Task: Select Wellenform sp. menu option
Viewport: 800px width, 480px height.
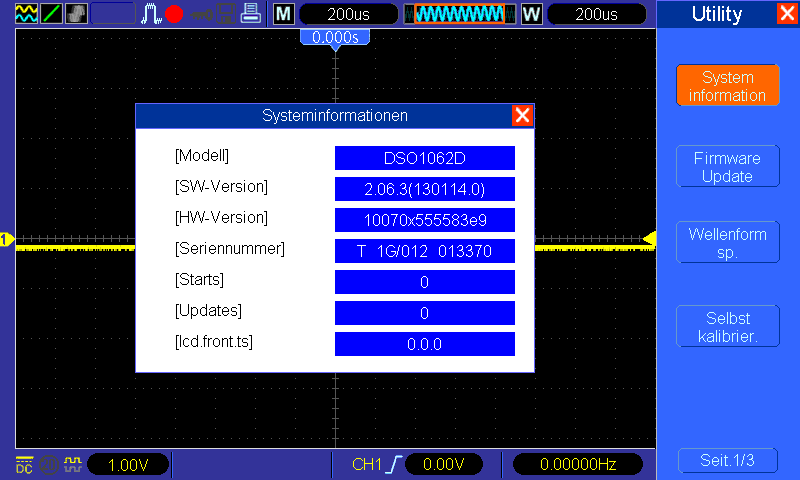Action: (x=728, y=243)
